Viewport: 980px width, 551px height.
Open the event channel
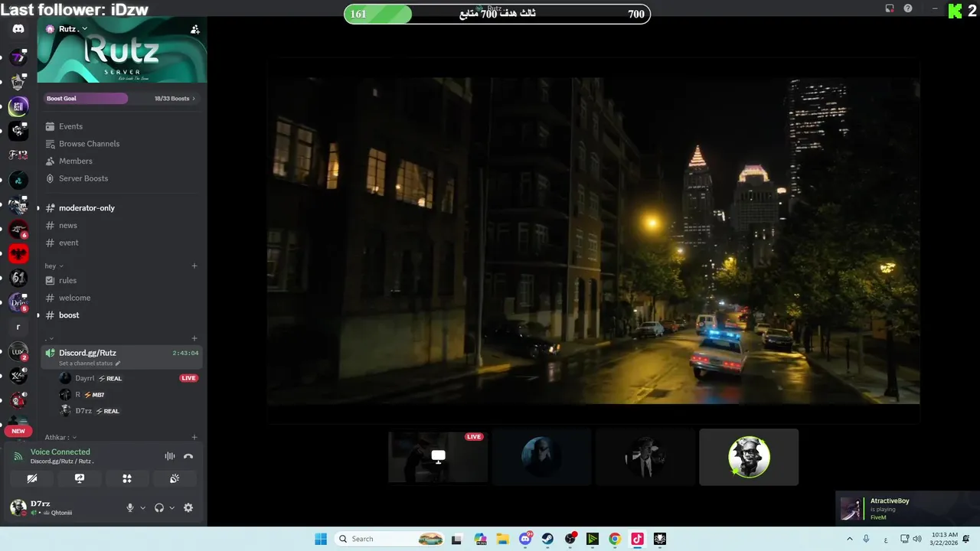tap(122, 243)
